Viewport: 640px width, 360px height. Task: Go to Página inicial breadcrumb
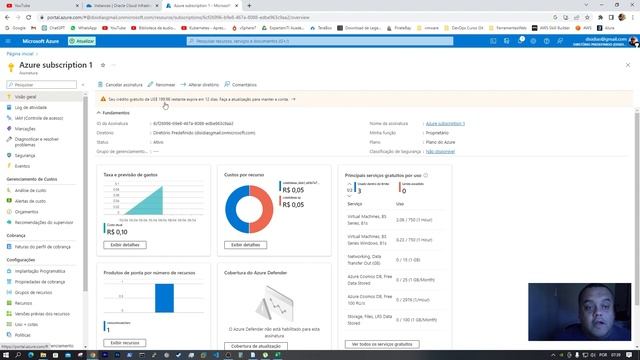20,54
